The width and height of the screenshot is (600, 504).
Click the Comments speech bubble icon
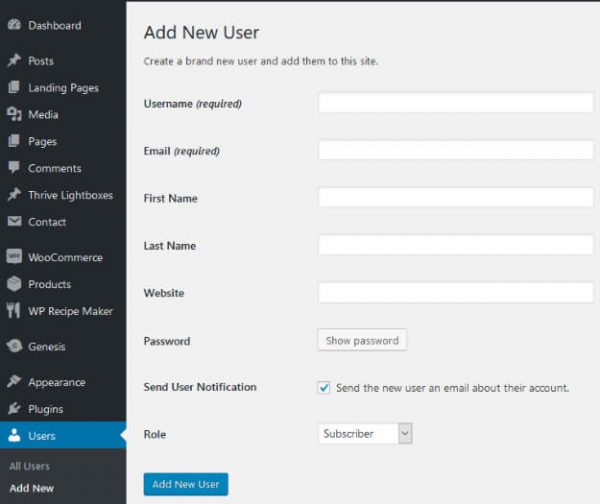(x=14, y=168)
